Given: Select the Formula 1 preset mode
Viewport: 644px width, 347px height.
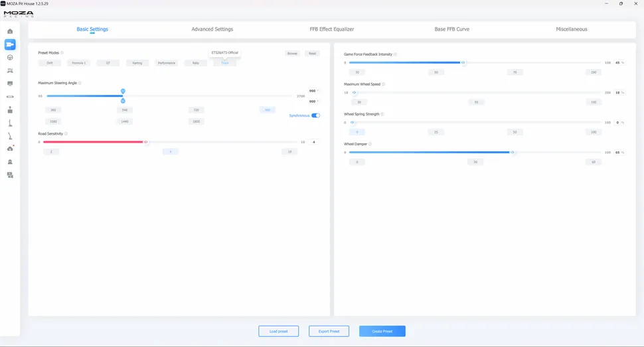Looking at the screenshot, I should [78, 63].
